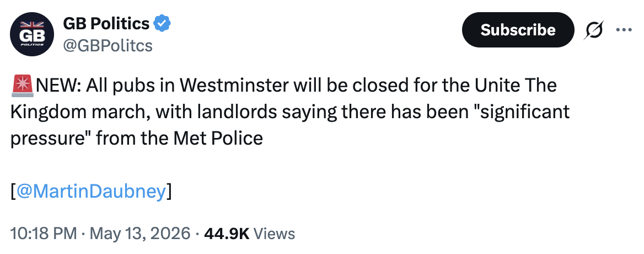The height and width of the screenshot is (254, 644).
Task: Click the red siren emoji
Action: [x=23, y=86]
